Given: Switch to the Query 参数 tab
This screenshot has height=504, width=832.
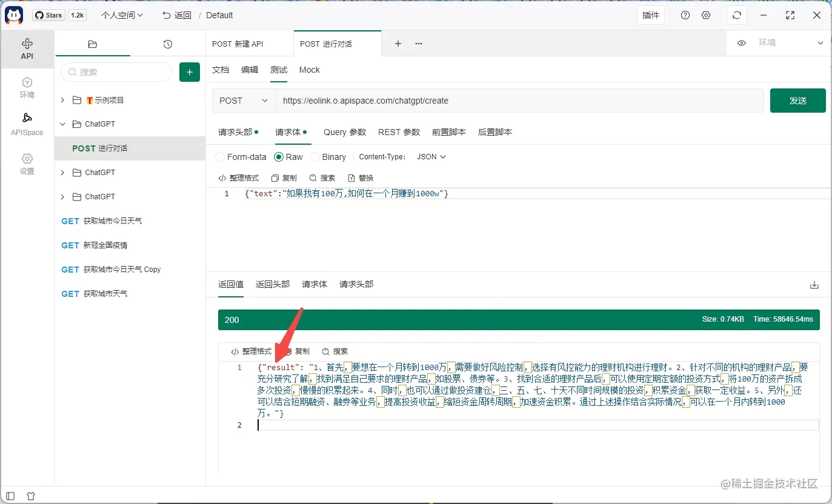Looking at the screenshot, I should click(345, 132).
